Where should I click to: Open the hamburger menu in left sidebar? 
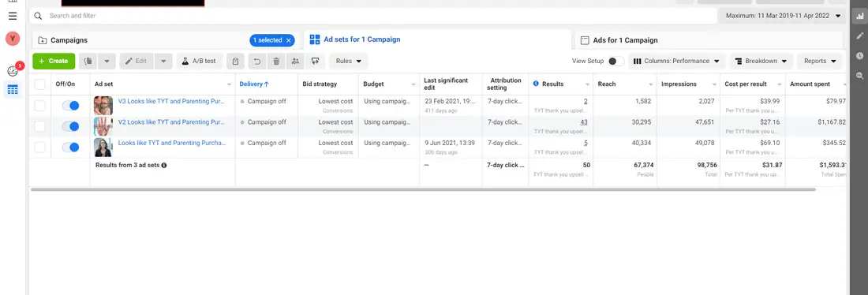point(13,16)
